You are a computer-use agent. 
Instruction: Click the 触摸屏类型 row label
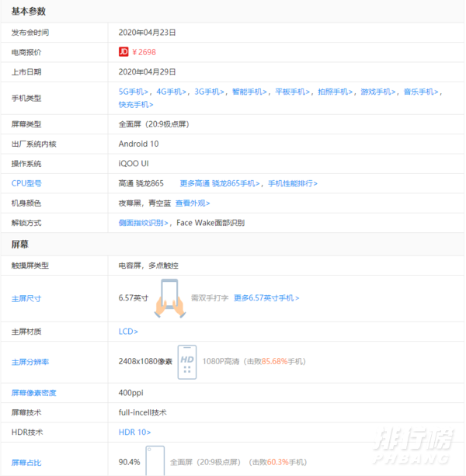(30, 266)
